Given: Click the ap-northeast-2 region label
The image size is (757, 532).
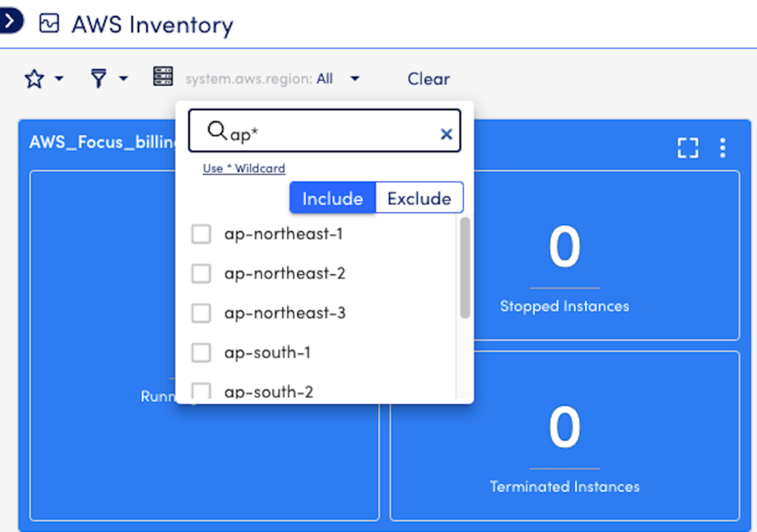Looking at the screenshot, I should [285, 273].
